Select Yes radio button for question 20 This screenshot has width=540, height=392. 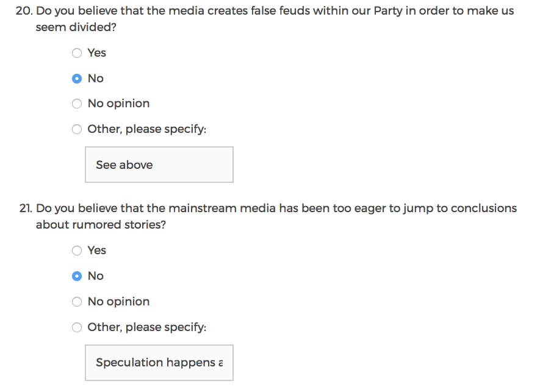coord(77,53)
